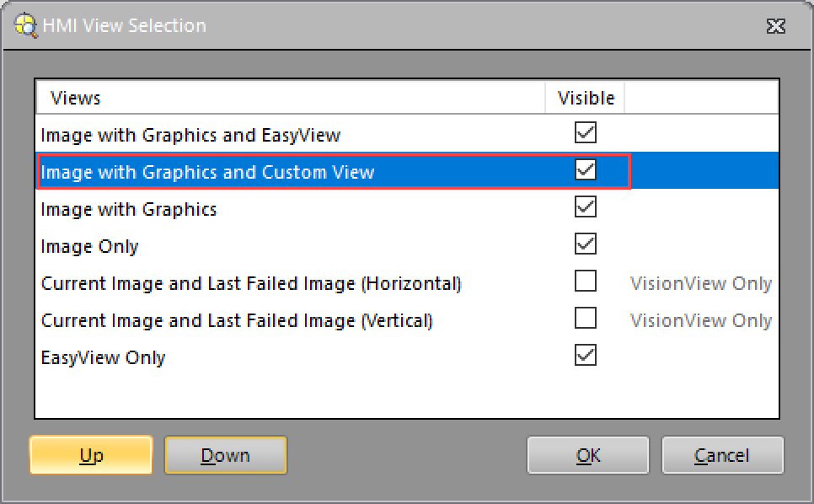Move selected view Up

[91, 455]
